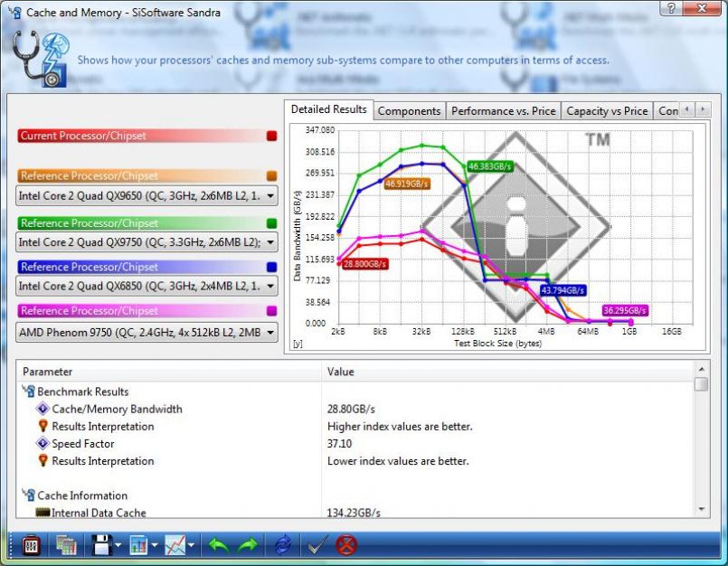Click the green reference processor color swatch
Viewport: 728px width, 566px height.
tap(272, 222)
